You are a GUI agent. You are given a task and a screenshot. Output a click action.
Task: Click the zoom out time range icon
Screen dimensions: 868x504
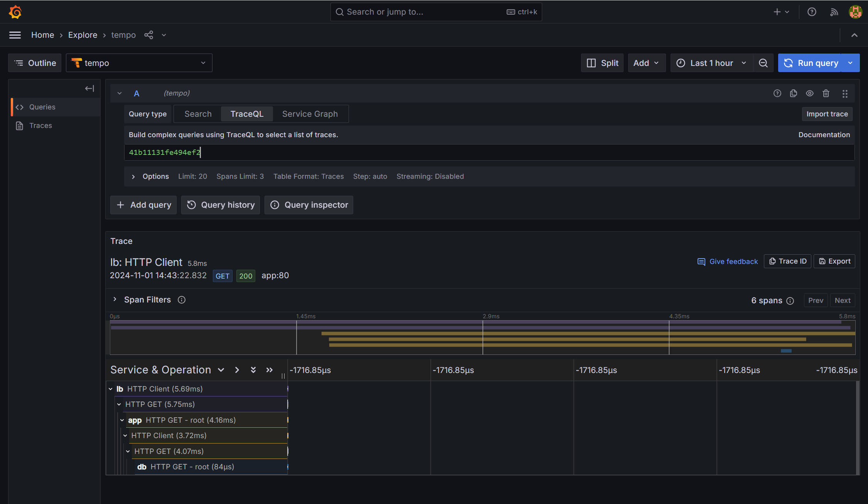(x=763, y=63)
